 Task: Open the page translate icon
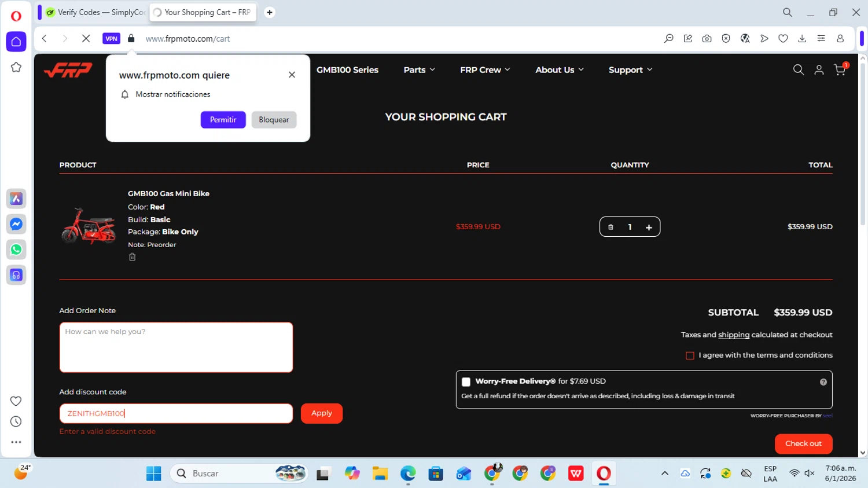click(x=745, y=39)
